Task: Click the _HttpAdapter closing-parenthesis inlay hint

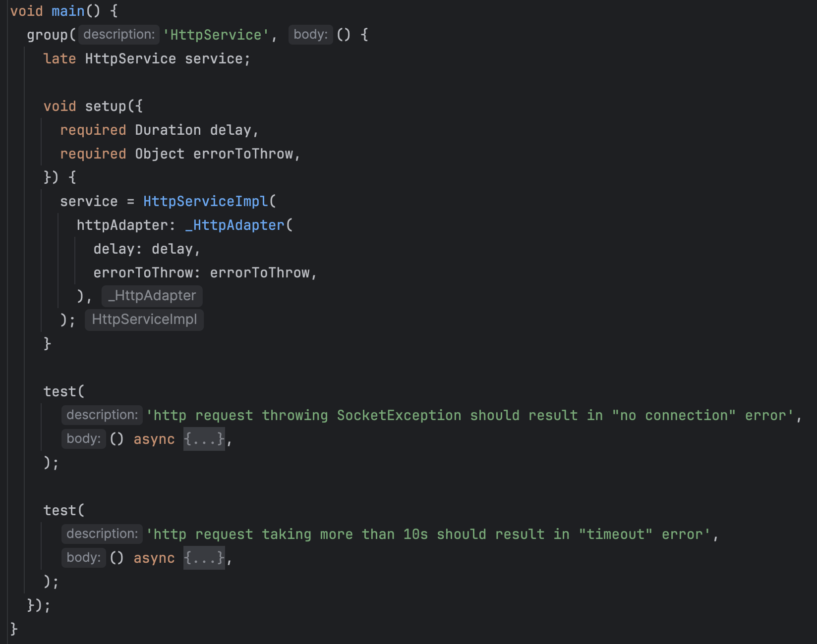Action: (x=151, y=296)
